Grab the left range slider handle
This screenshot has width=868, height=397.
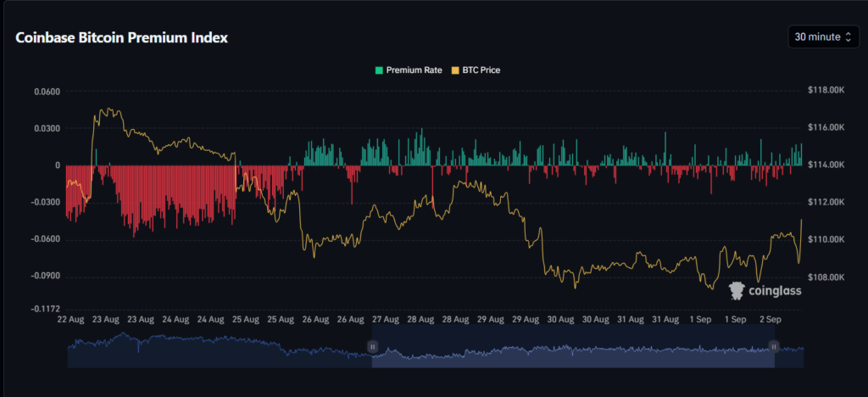point(373,347)
